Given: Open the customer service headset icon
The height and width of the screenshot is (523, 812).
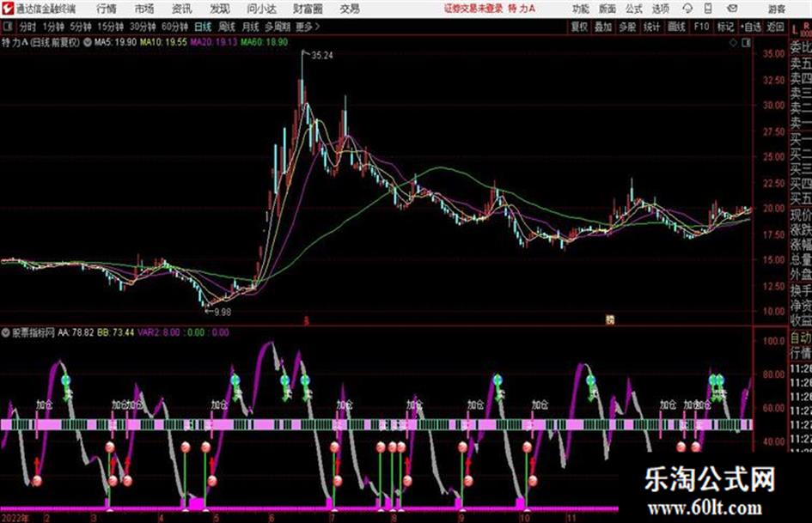Looking at the screenshot, I should point(687,9).
